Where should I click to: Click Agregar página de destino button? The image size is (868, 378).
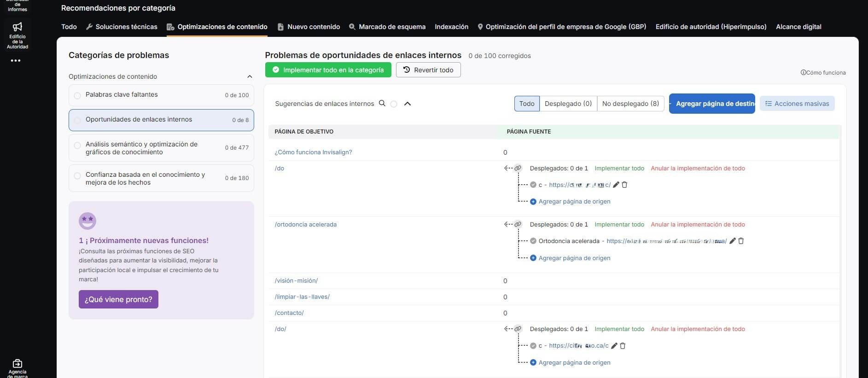[x=712, y=104]
